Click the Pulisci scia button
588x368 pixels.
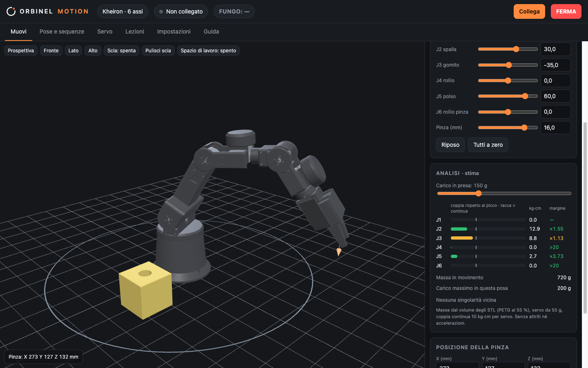pos(158,51)
